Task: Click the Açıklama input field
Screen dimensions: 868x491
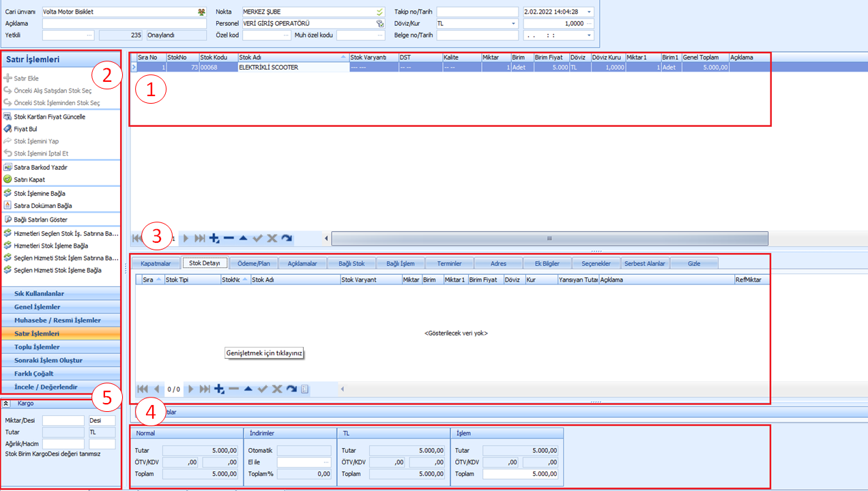Action: pos(124,23)
